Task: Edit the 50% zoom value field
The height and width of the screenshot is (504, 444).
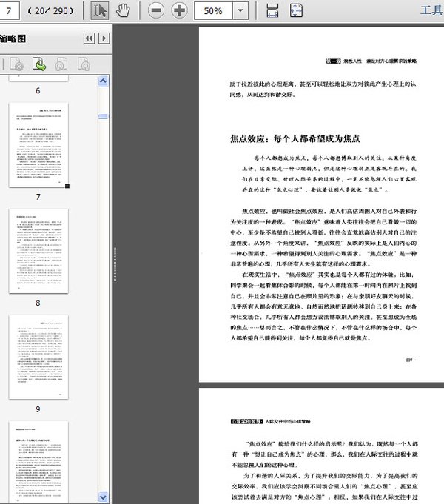Action: tap(213, 10)
